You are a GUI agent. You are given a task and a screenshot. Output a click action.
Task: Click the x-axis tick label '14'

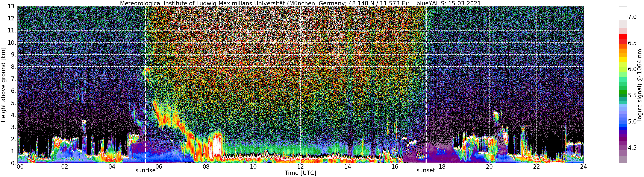pyautogui.click(x=347, y=167)
